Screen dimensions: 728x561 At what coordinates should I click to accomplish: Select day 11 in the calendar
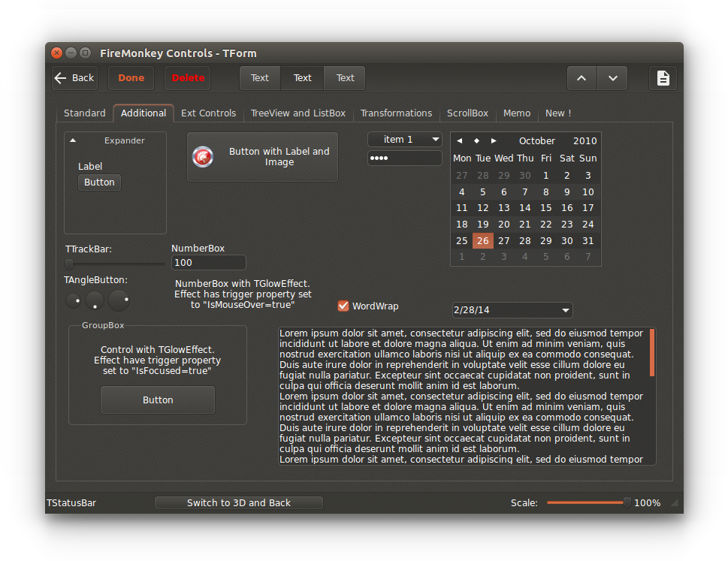(461, 208)
